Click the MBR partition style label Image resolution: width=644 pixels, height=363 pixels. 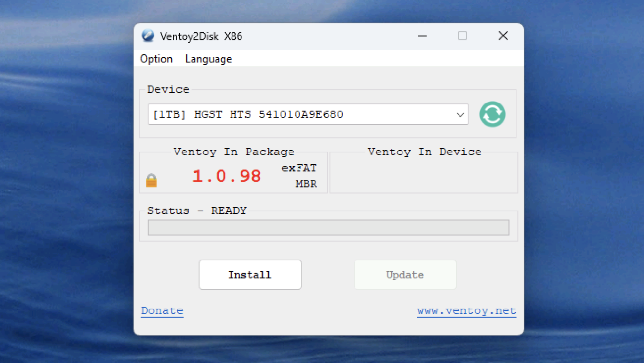[306, 184]
